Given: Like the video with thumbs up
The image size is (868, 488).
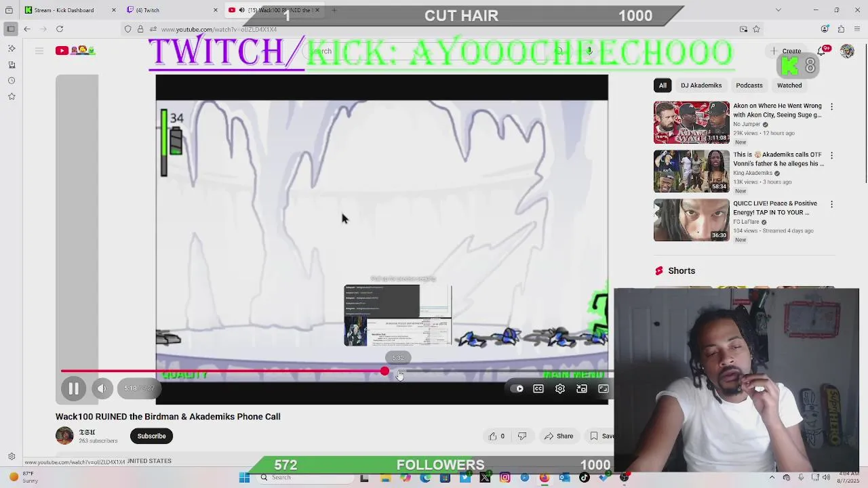Looking at the screenshot, I should pos(497,436).
